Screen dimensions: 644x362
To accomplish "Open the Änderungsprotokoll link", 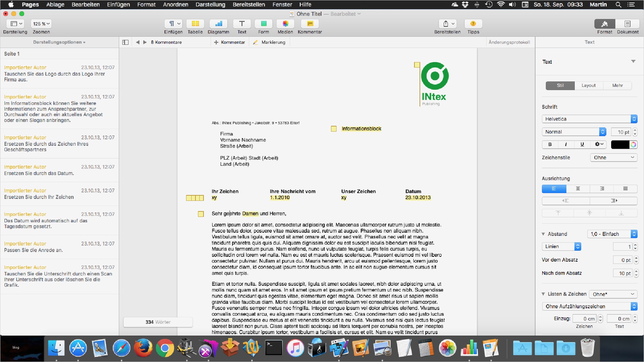I will pyautogui.click(x=509, y=42).
